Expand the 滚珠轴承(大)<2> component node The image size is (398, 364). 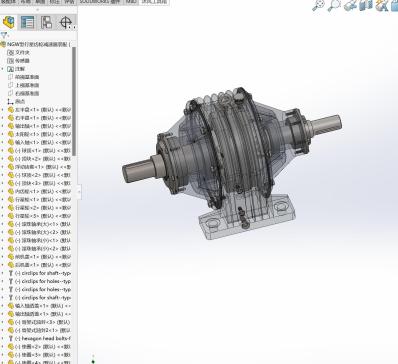(x=3, y=232)
